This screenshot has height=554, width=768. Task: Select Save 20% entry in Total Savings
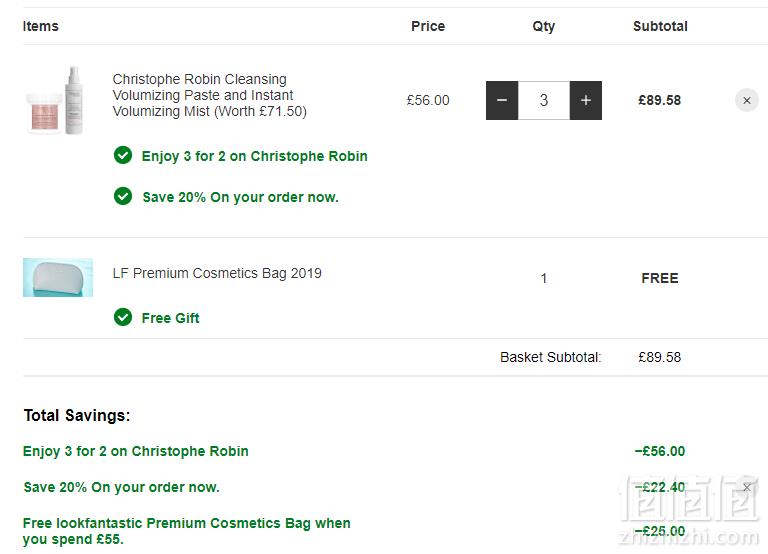click(121, 487)
